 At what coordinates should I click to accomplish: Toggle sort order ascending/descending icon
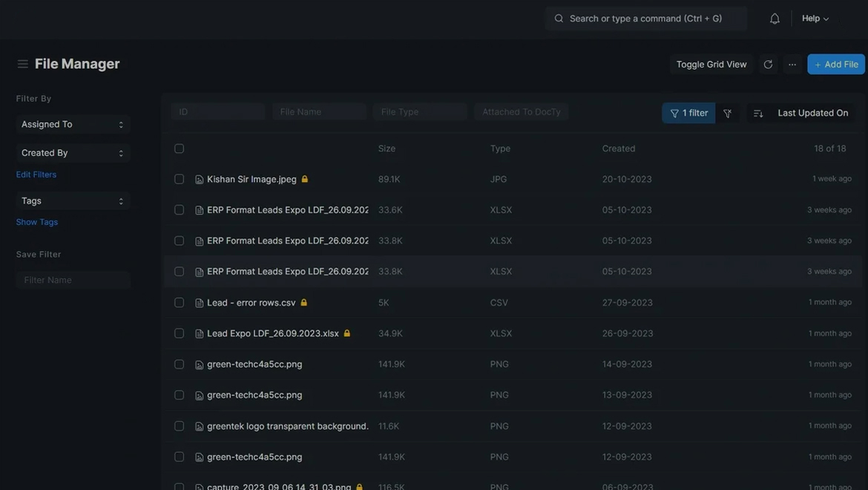click(757, 114)
